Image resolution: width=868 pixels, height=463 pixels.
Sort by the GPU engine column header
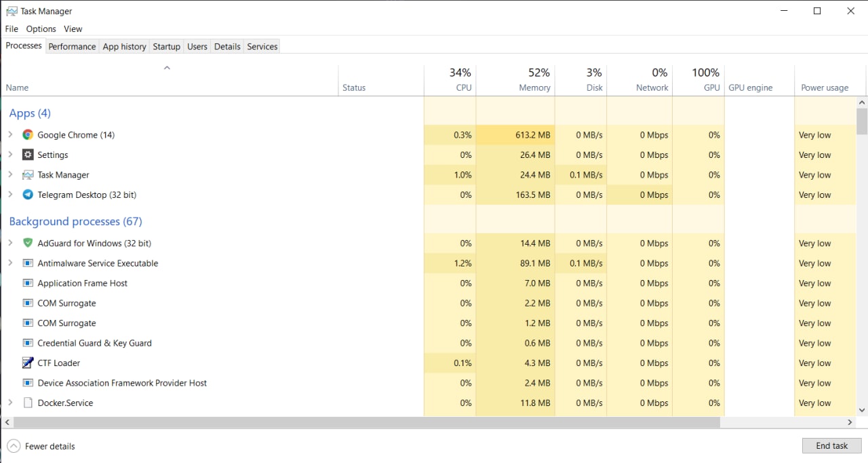coord(759,81)
